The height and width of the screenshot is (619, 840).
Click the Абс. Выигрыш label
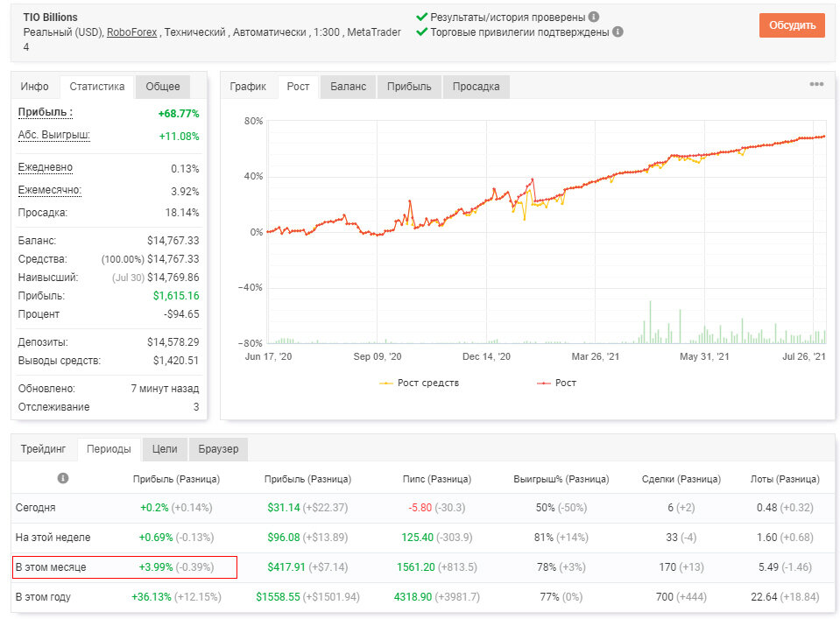point(54,135)
